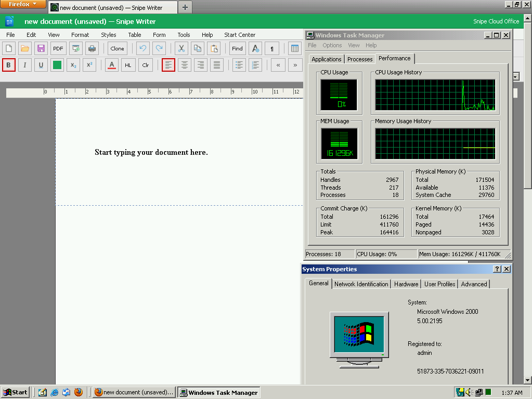Open User Profiles tab in System Properties

pyautogui.click(x=440, y=284)
